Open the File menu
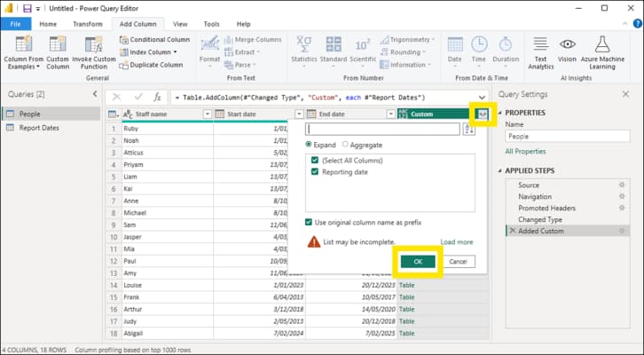Viewport: 644px width, 355px height. pyautogui.click(x=16, y=24)
